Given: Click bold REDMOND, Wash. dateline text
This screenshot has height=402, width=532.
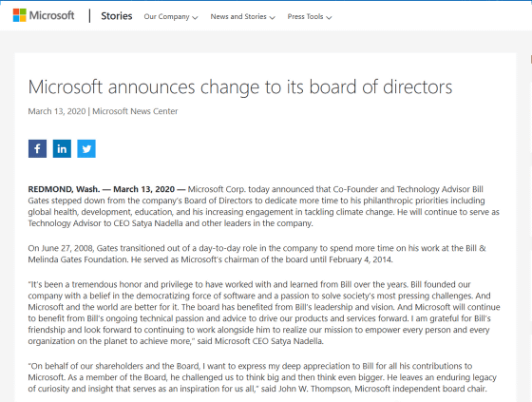Looking at the screenshot, I should 64,189.
